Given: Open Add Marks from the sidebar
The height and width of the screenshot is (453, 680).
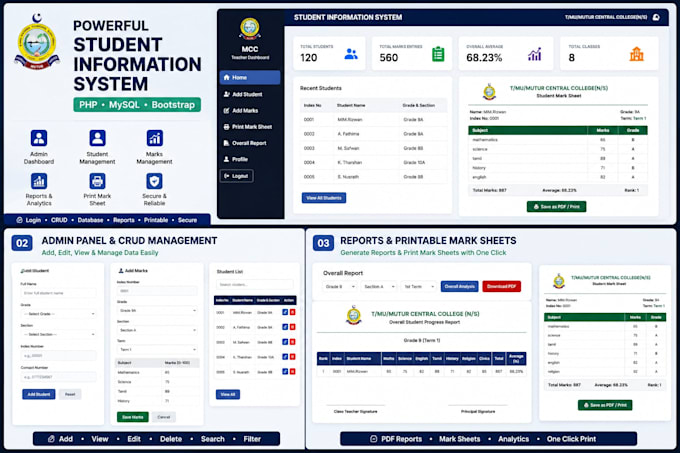Looking at the screenshot, I should click(x=241, y=111).
